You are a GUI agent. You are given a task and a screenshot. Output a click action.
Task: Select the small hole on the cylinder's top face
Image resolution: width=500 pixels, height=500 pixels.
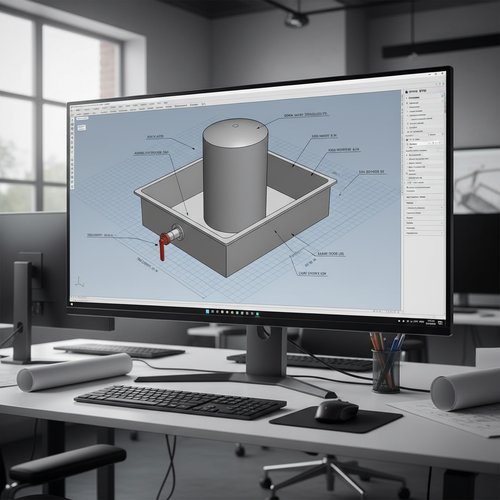tap(235, 126)
